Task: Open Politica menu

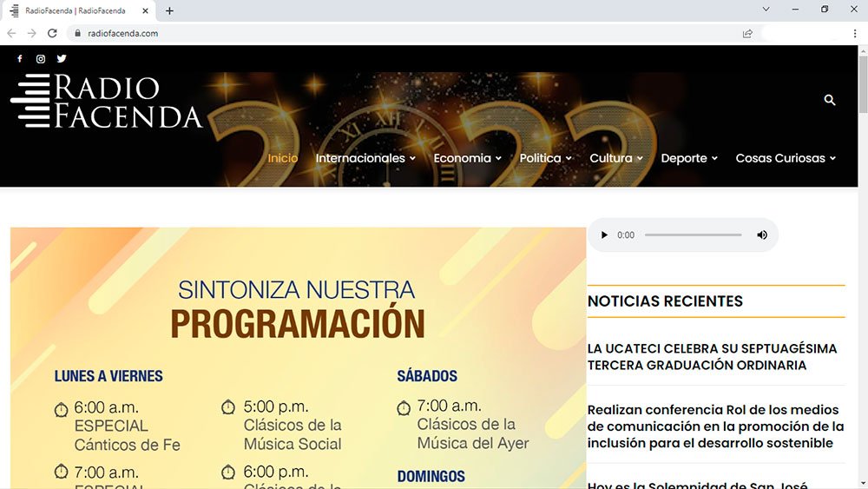Action: click(545, 158)
